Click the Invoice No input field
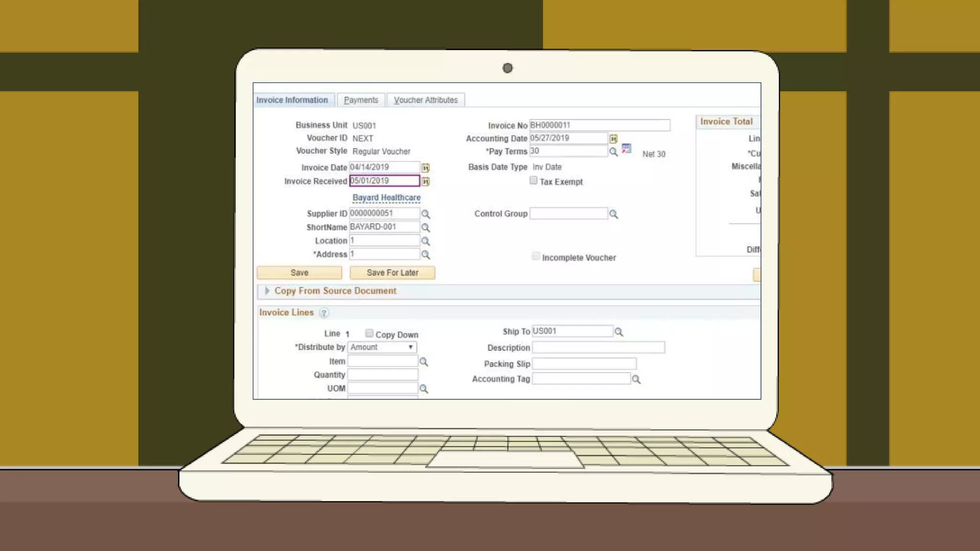 [x=599, y=125]
